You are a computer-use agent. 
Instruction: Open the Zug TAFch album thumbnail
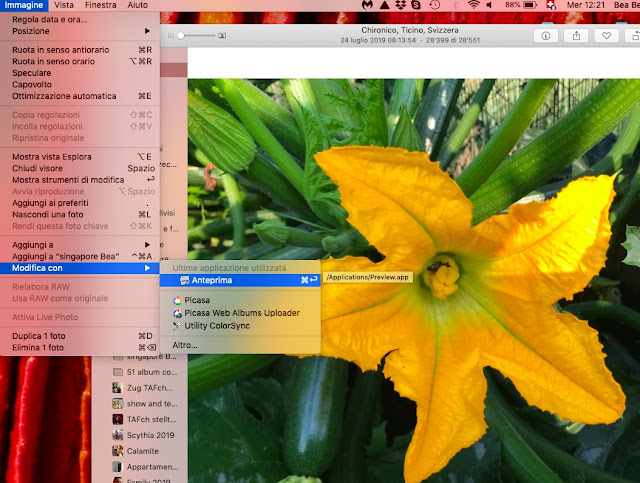(x=118, y=387)
